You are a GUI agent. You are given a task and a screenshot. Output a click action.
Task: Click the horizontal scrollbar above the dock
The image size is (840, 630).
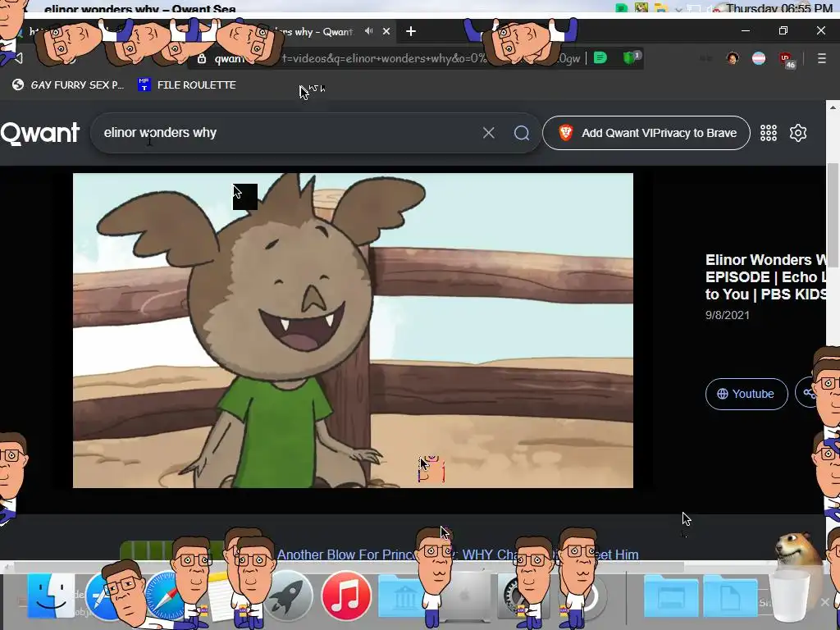point(348,567)
